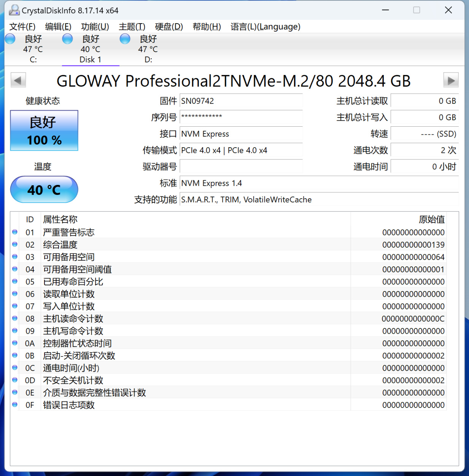The image size is (469, 476).
Task: Click the status dot for attribute 04
Action: click(x=15, y=269)
